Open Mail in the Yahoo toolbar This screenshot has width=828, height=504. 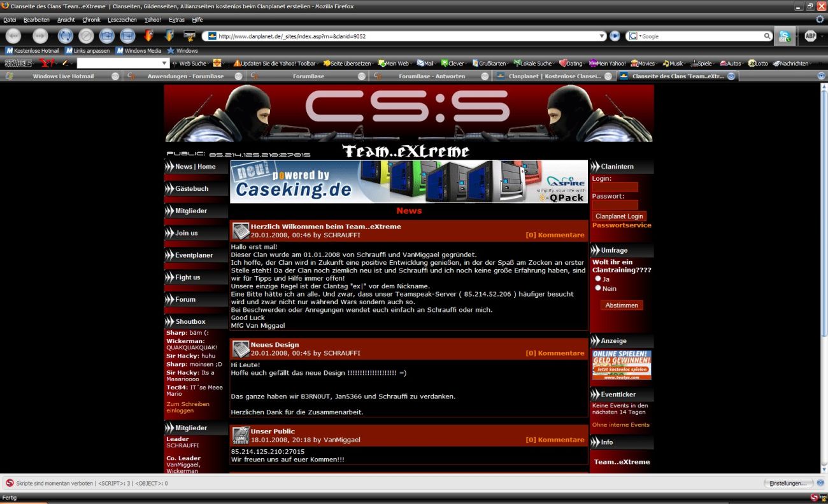[x=425, y=63]
